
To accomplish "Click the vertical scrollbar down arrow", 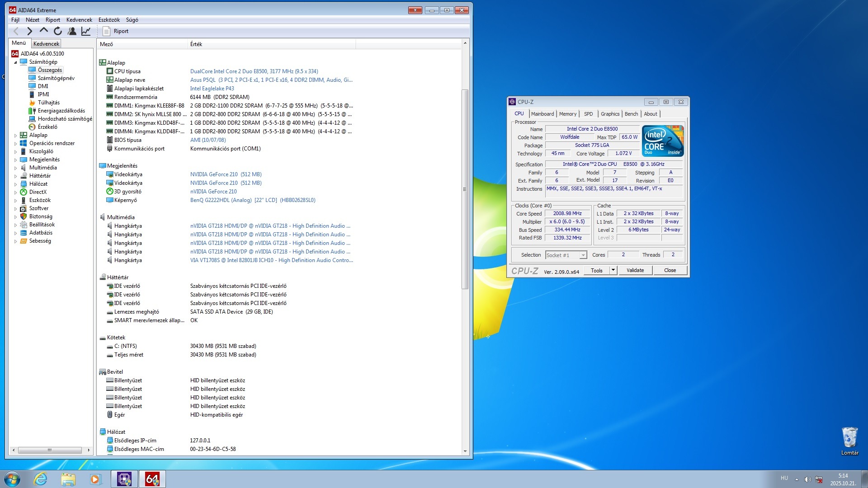I will pos(465,451).
